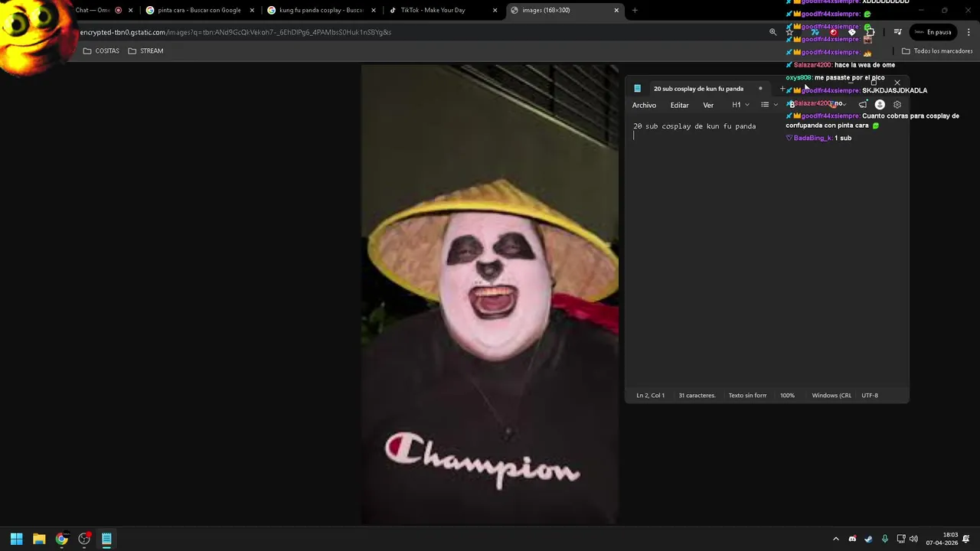Open the notifications bell icon

click(x=966, y=539)
